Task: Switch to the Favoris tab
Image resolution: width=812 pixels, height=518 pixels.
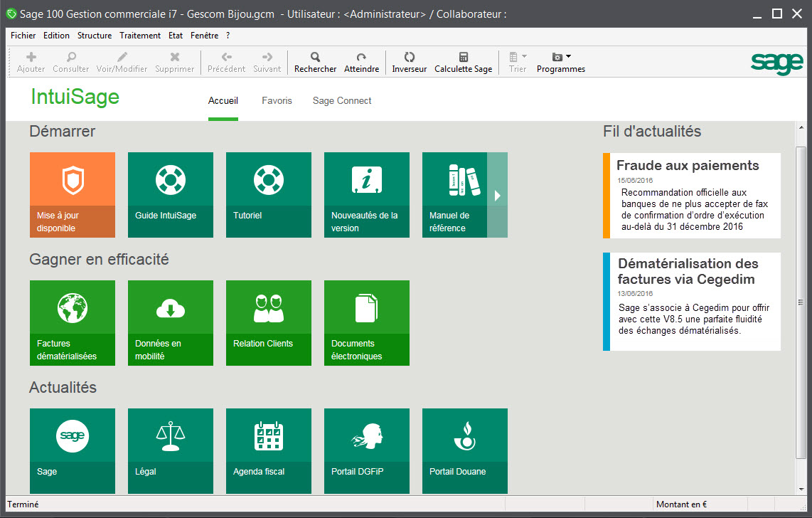Action: (277, 101)
